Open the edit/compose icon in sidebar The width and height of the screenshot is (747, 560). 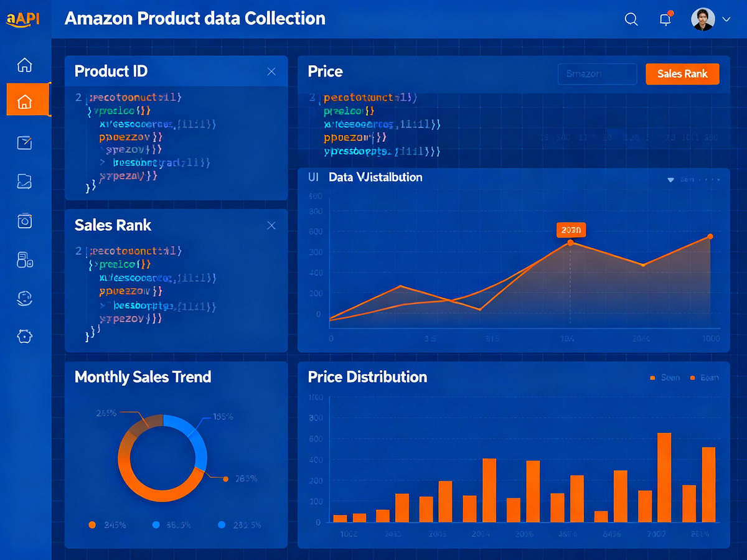[25, 142]
